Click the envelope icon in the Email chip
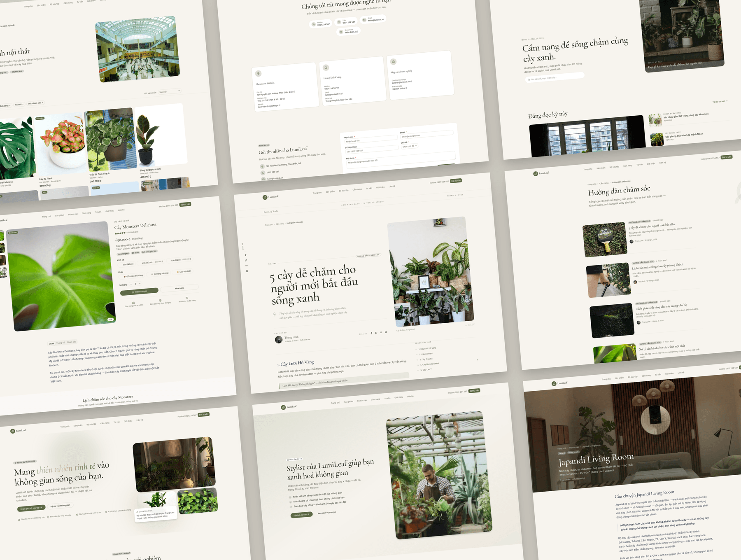This screenshot has height=560, width=741. click(x=364, y=19)
